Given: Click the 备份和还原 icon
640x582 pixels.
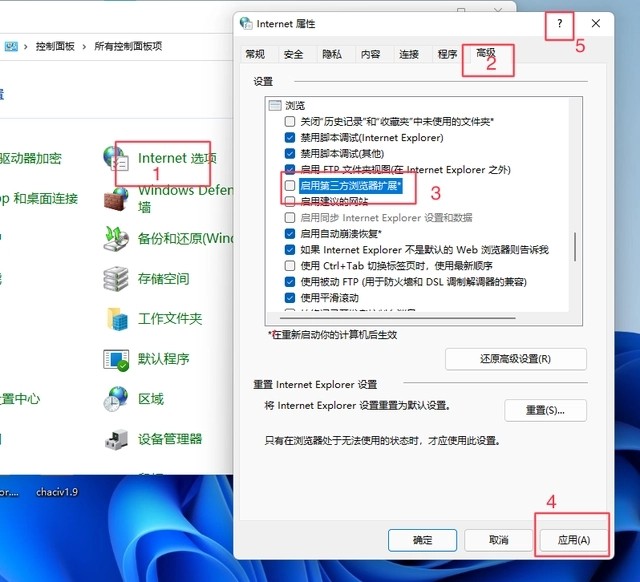Looking at the screenshot, I should pyautogui.click(x=116, y=239).
